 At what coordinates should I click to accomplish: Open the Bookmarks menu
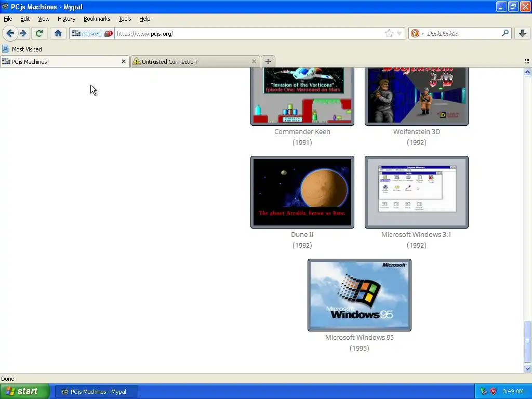pos(97,19)
